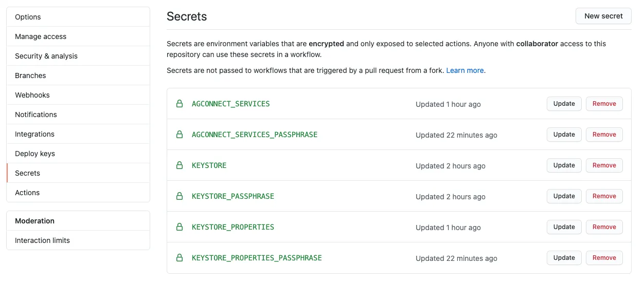644x283 pixels.
Task: Remove the AGCONNECT_SERVICES secret
Action: tap(604, 104)
